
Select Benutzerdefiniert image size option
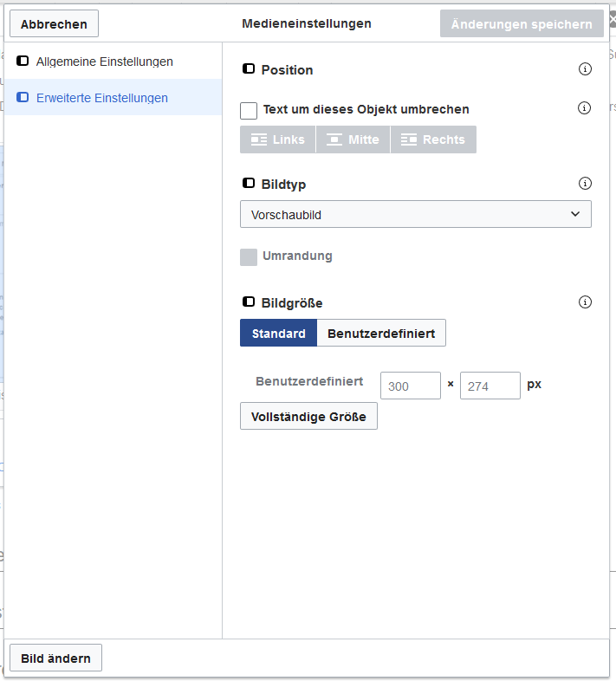coord(381,333)
